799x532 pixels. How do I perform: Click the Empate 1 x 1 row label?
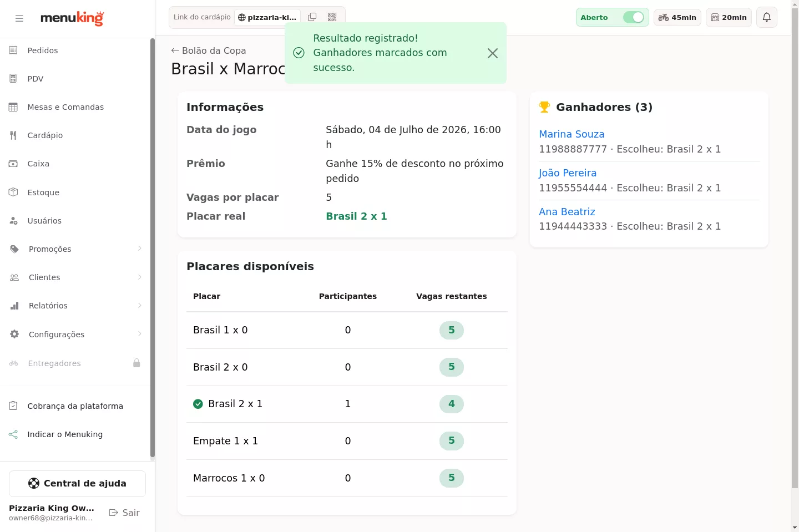[x=225, y=441]
